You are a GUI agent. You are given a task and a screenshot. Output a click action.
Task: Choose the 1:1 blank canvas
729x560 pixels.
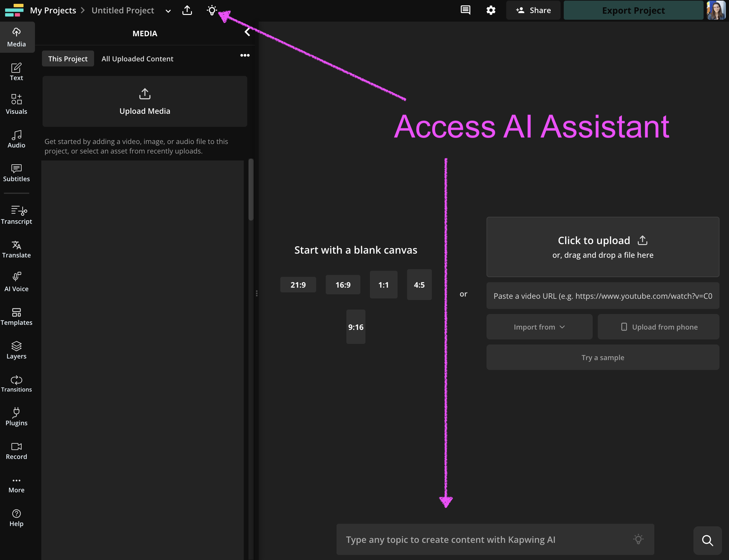point(383,285)
